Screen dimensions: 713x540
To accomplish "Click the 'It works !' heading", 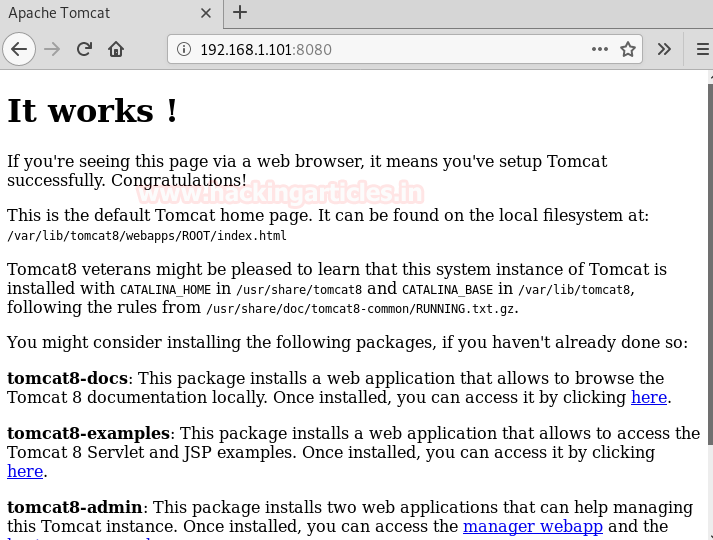I will (92, 110).
